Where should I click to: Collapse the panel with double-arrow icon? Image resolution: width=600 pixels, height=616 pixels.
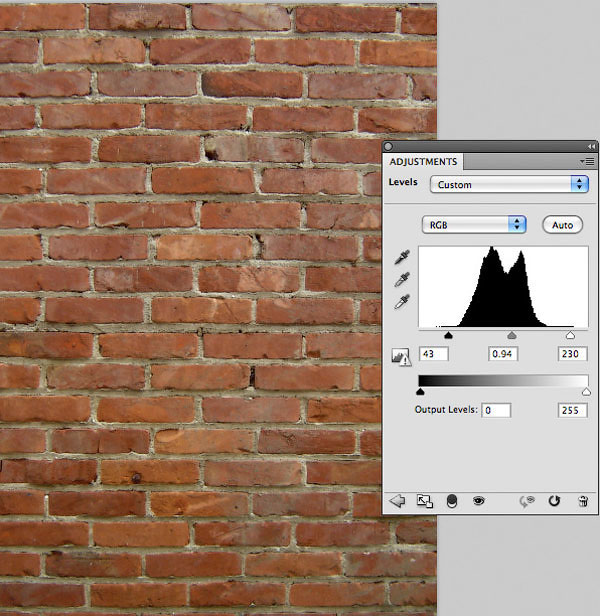[591, 147]
